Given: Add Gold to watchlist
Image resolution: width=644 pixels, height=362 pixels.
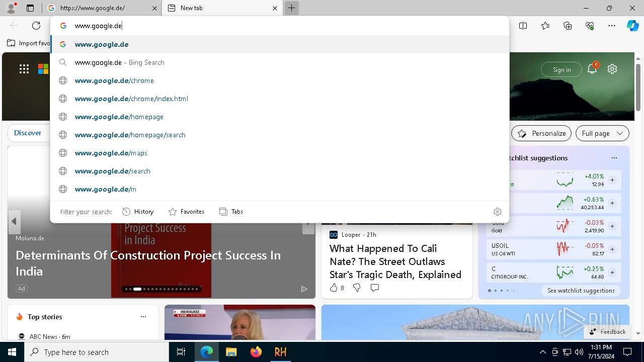Looking at the screenshot, I should (x=612, y=226).
